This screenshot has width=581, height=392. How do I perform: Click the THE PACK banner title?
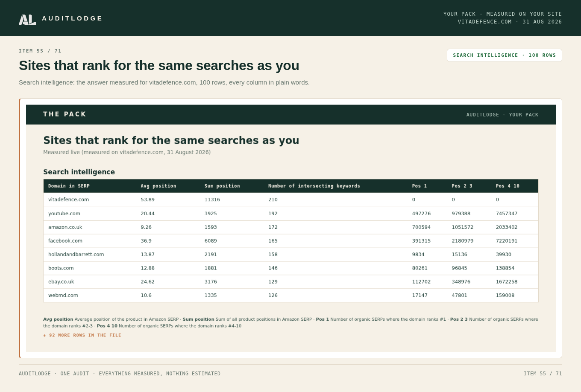click(x=65, y=114)
